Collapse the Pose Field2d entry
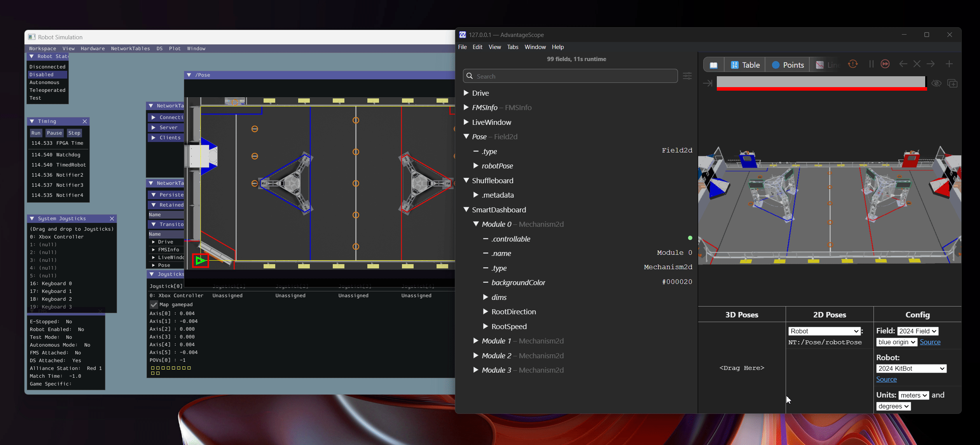980x445 pixels. pos(466,137)
